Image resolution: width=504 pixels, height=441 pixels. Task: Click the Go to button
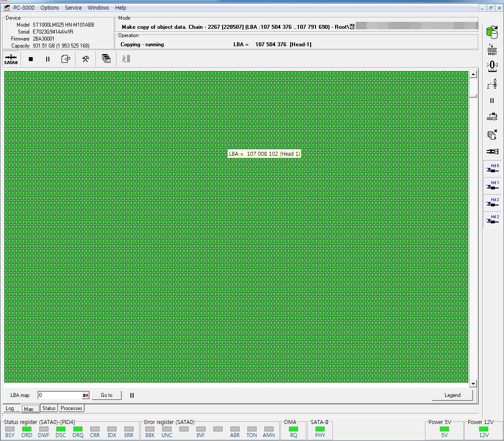(107, 395)
